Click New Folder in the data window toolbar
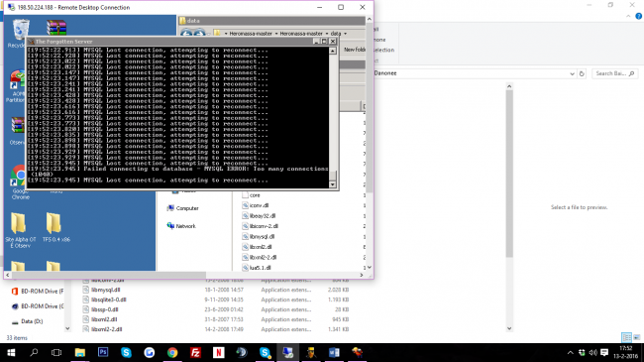This screenshot has height=362, width=644. point(354,50)
